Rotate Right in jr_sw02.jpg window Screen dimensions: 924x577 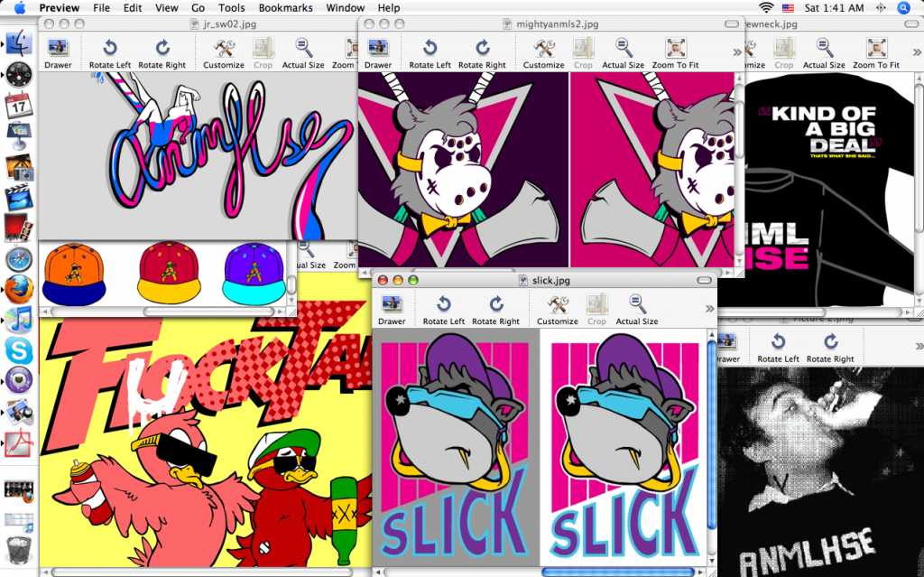coord(162,53)
